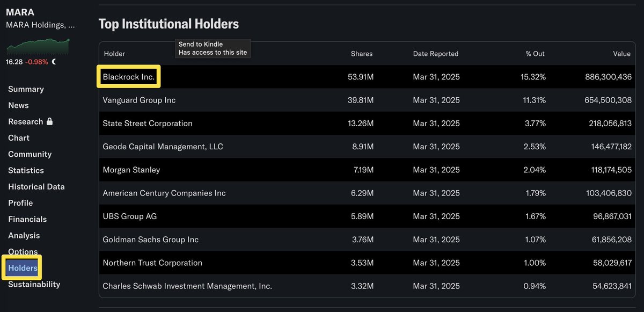Open the Analysis page
The width and height of the screenshot is (644, 312).
click(24, 235)
